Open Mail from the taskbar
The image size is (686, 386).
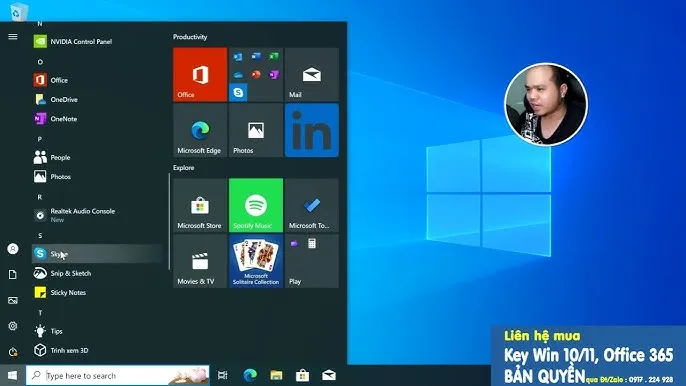coord(329,375)
